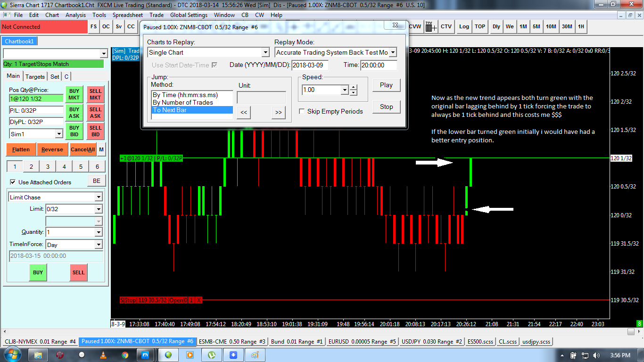Increase replay speed with up arrow

[354, 87]
